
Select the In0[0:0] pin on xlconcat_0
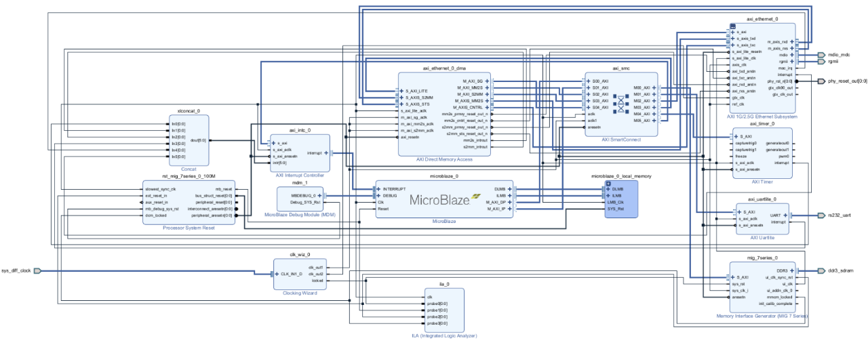point(178,124)
